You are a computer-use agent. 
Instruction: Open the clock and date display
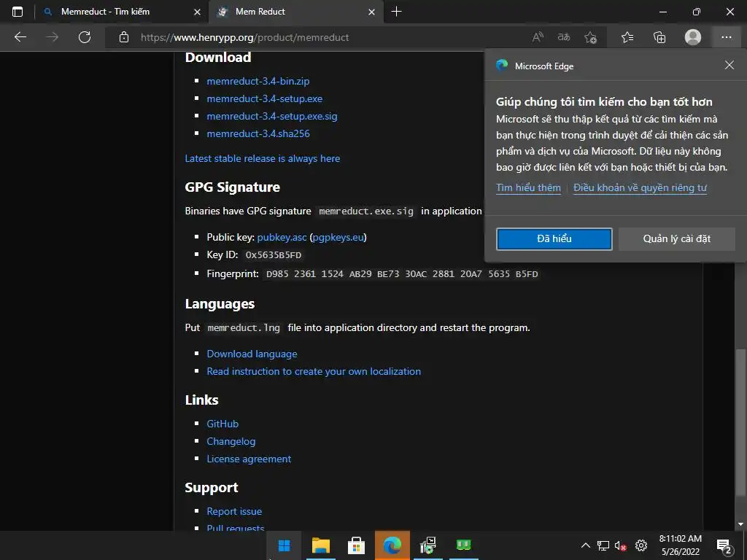(x=681, y=545)
